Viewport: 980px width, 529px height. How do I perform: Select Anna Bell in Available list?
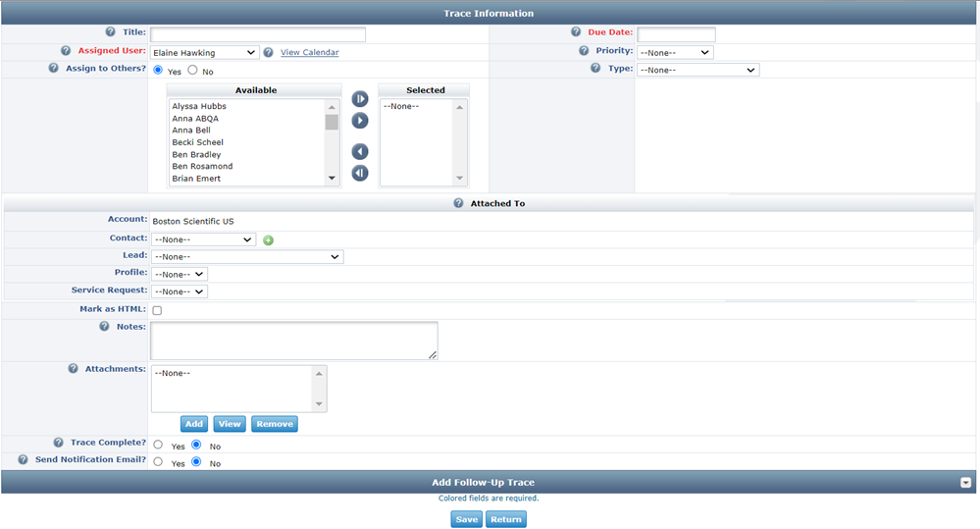pyautogui.click(x=191, y=131)
